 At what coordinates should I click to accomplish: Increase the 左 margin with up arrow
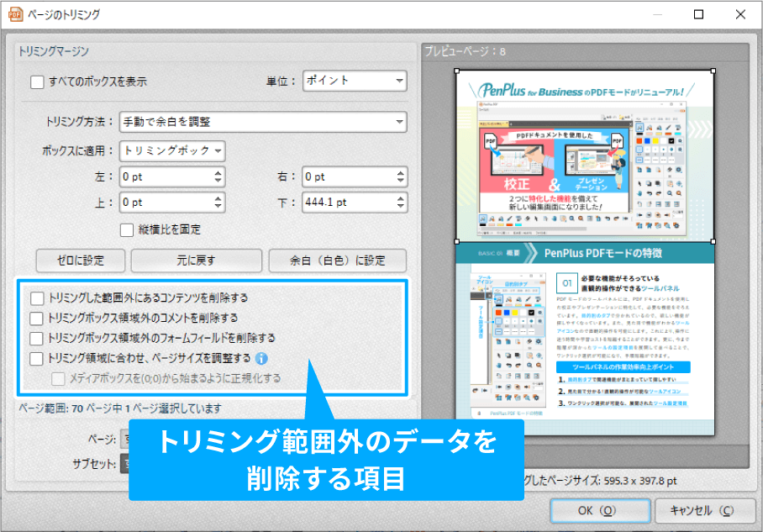[x=218, y=173]
